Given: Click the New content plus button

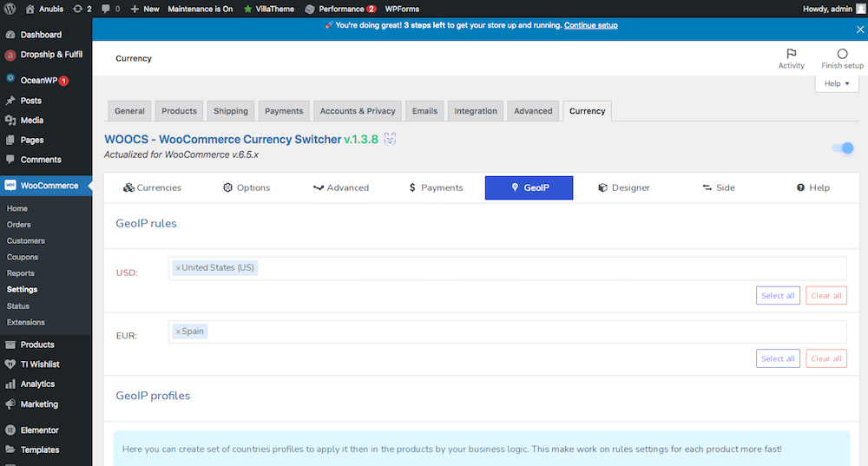Looking at the screenshot, I should pyautogui.click(x=145, y=9).
